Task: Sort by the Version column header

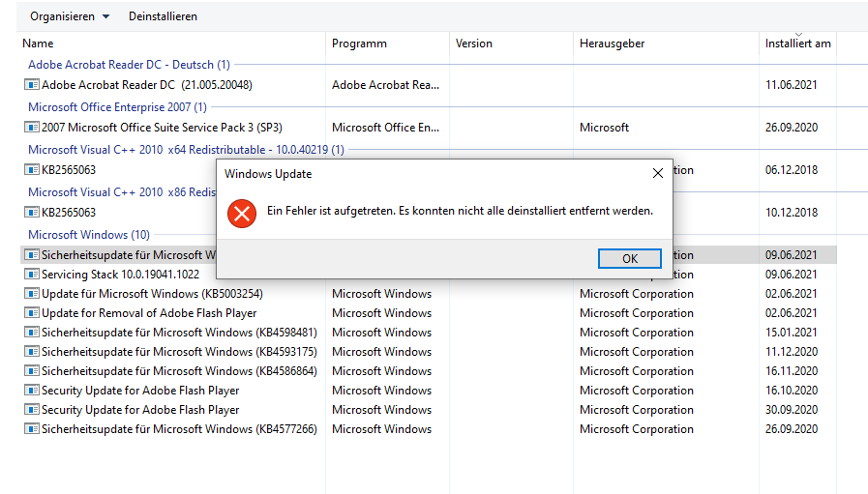Action: [x=474, y=44]
